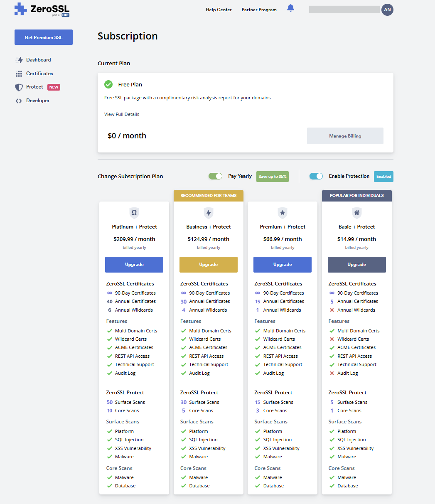Viewport: 435px width, 504px height.
Task: Click the Manage Billing button
Action: 345,136
